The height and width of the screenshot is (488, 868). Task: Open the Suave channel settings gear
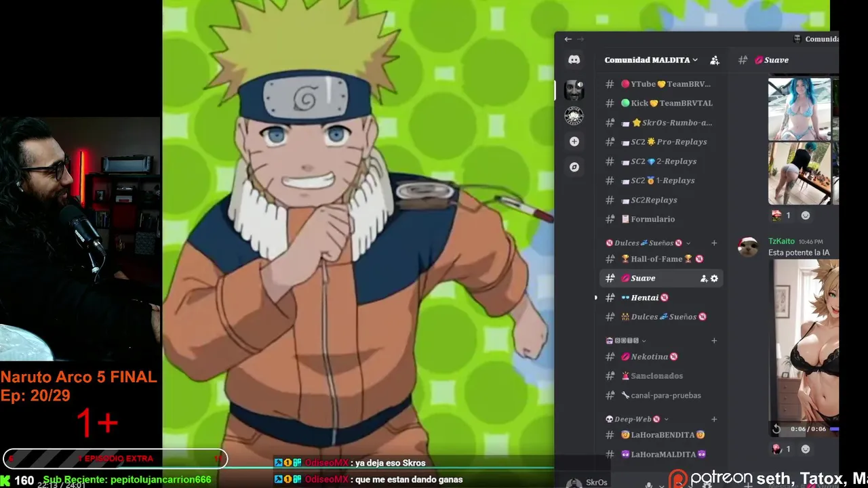pos(714,279)
